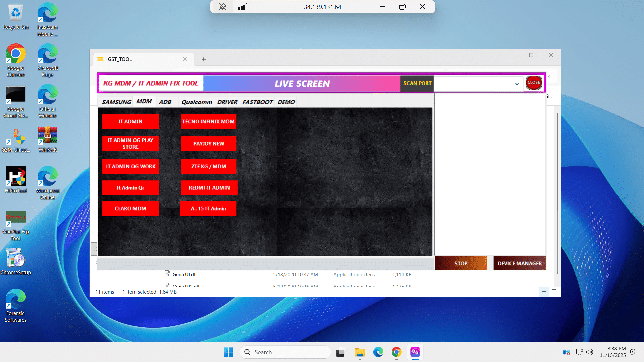This screenshot has width=644, height=362.
Task: Click the taskbar Search box
Action: (285, 352)
